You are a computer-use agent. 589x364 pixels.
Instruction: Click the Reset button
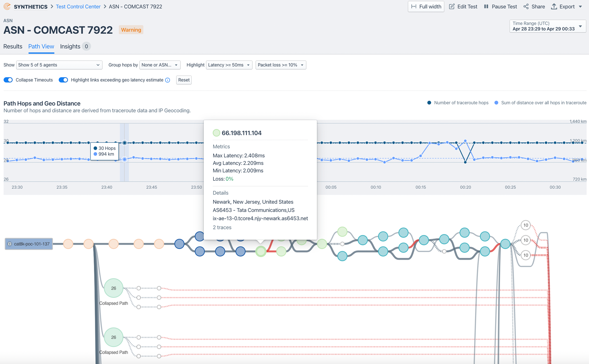pyautogui.click(x=183, y=80)
